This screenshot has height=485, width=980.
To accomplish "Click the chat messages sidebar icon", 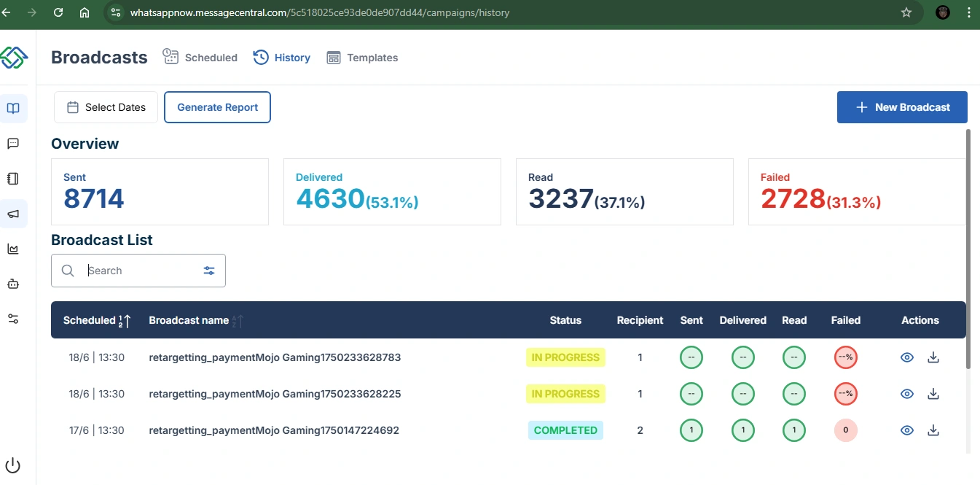I will click(13, 144).
